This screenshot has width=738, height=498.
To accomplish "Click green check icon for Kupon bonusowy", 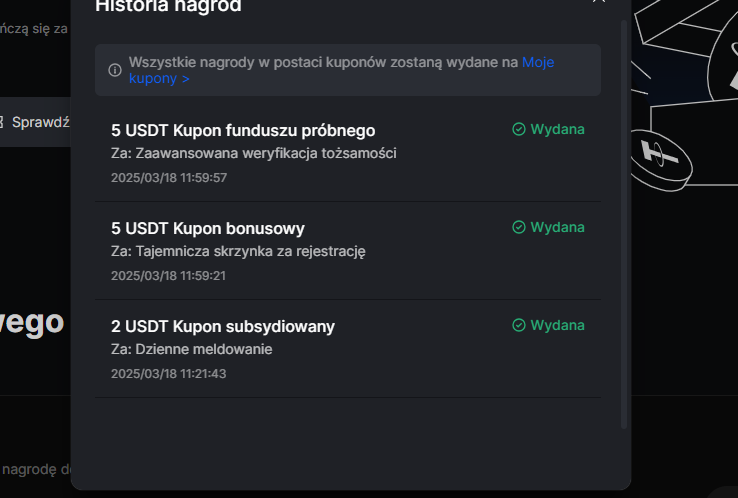I will pos(518,227).
